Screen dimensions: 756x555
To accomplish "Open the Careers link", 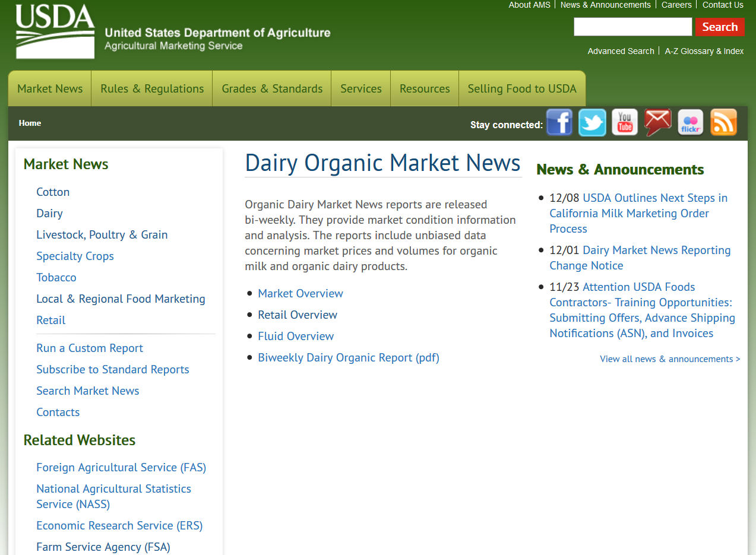I will pyautogui.click(x=677, y=5).
